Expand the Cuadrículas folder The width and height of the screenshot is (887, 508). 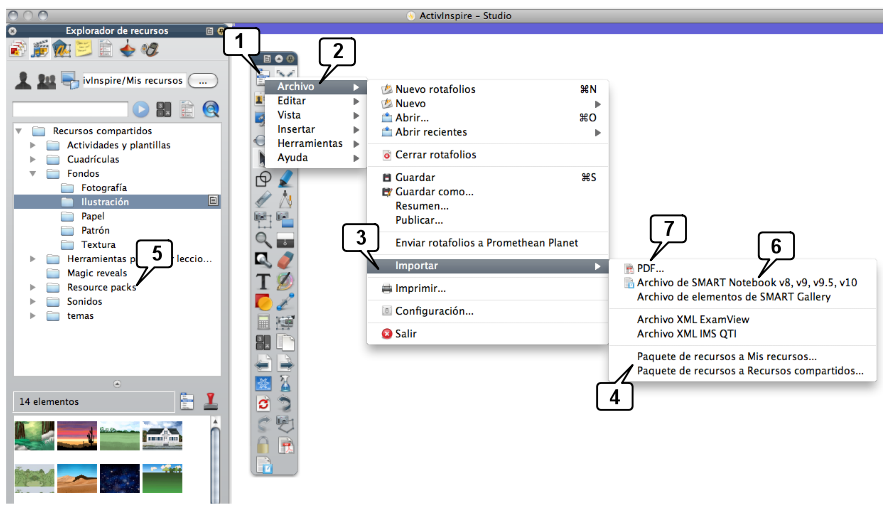tap(33, 159)
